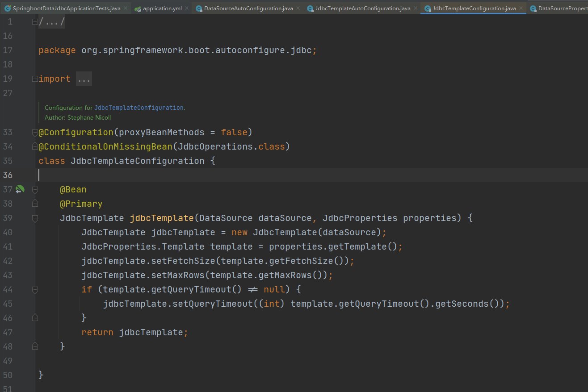Click the @Configuration annotation
Screen dimensions: 588x392
76,132
